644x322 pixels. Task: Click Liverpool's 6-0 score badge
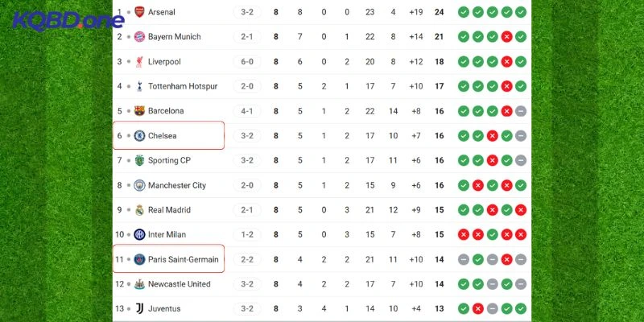246,62
